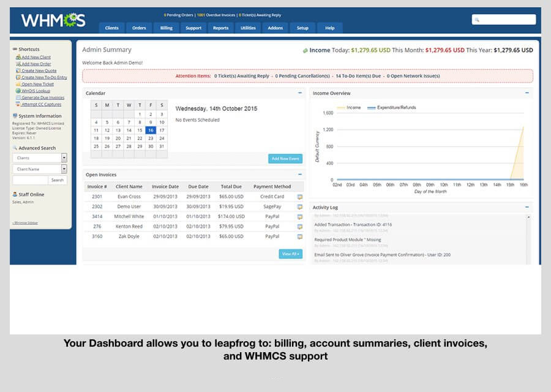Click the Pending Orders link in header

tap(179, 15)
